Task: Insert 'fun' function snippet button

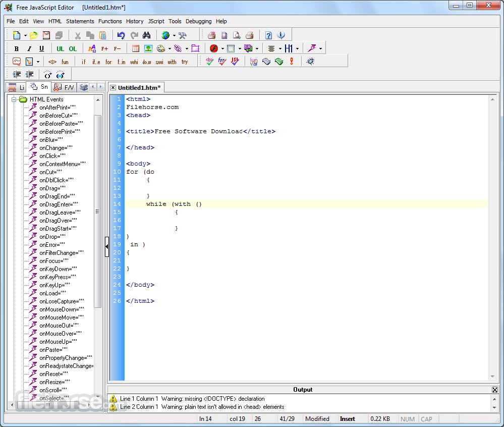Action: click(65, 62)
